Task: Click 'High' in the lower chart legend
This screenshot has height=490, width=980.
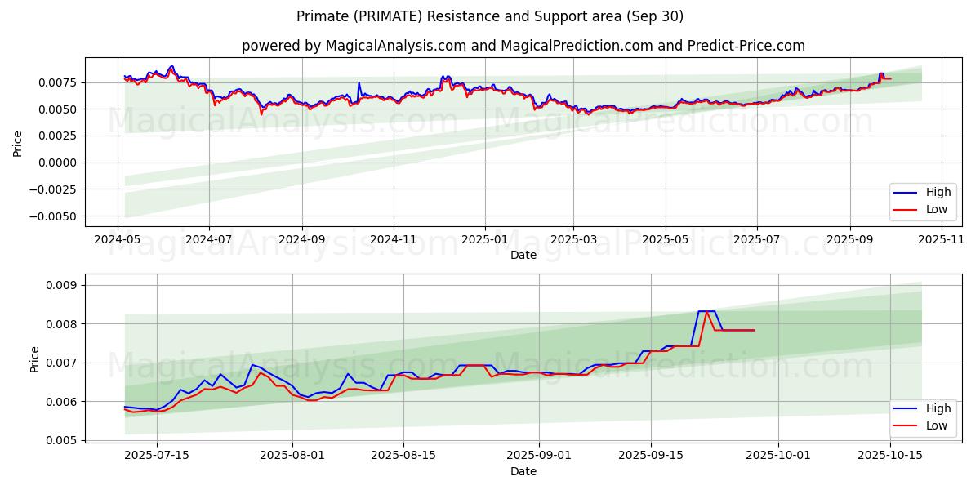Action: [x=938, y=409]
